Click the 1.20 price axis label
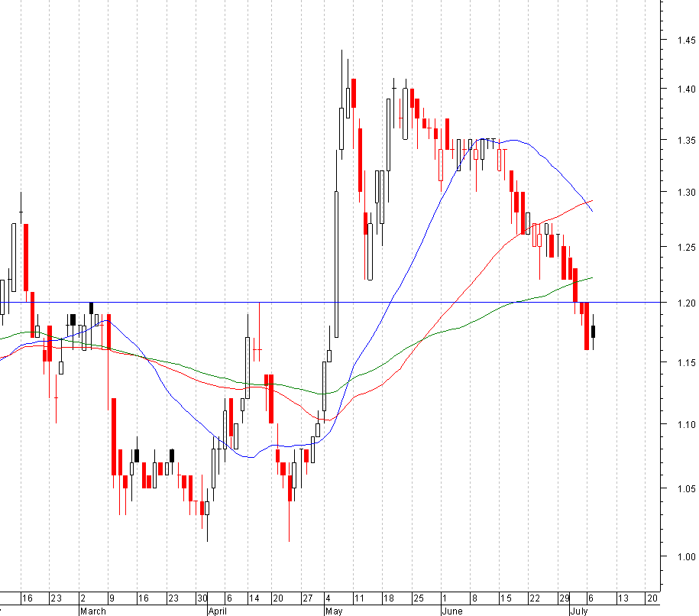Viewport: 699px width, 616px height. 686,303
